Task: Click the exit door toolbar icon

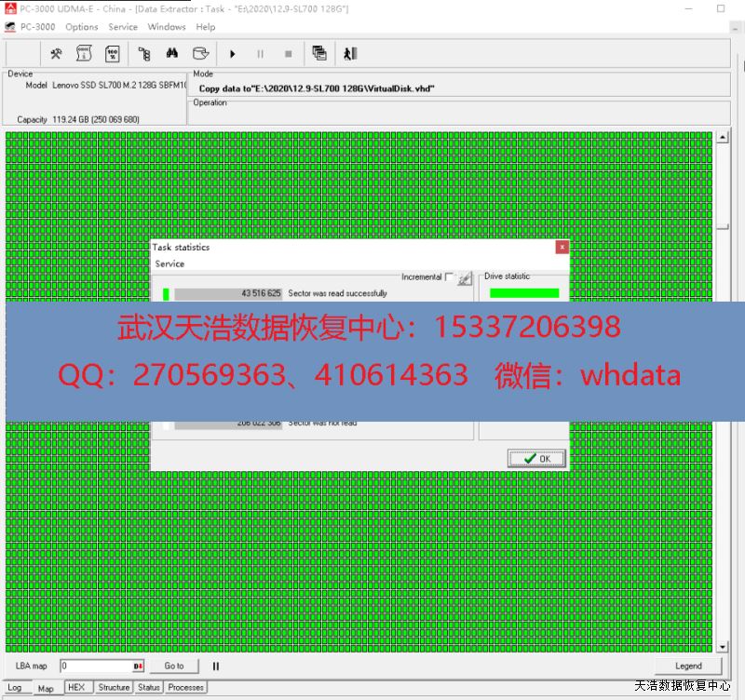Action: pyautogui.click(x=350, y=53)
